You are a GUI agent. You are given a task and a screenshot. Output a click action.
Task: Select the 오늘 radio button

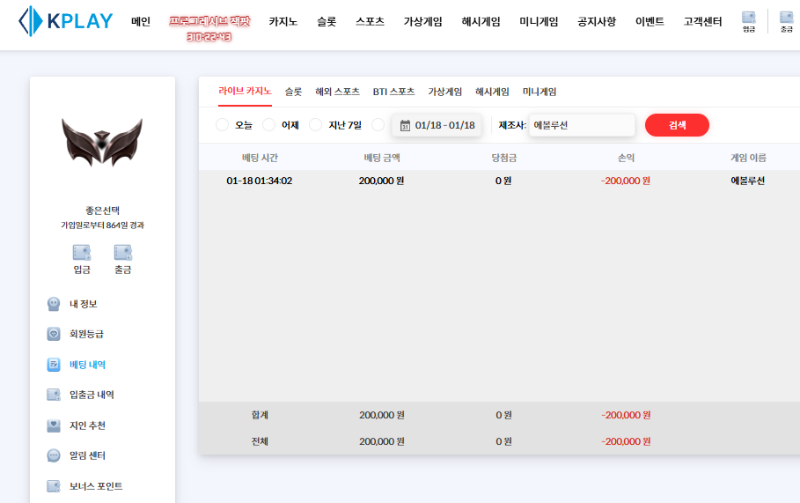click(x=223, y=125)
